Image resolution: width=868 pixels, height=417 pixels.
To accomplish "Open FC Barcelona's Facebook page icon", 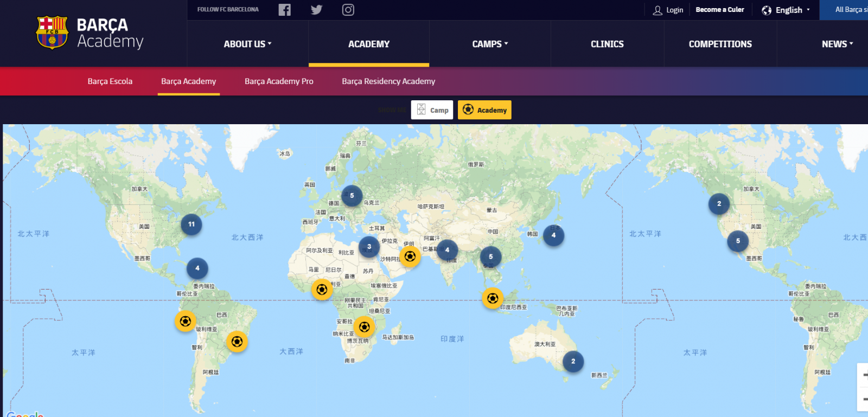I will coord(285,10).
